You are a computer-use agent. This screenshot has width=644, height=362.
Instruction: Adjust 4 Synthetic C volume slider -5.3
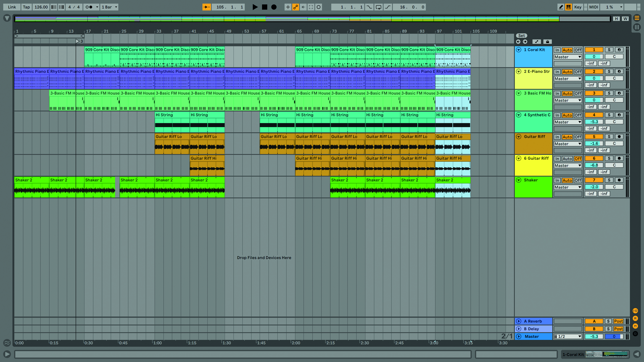point(594,122)
